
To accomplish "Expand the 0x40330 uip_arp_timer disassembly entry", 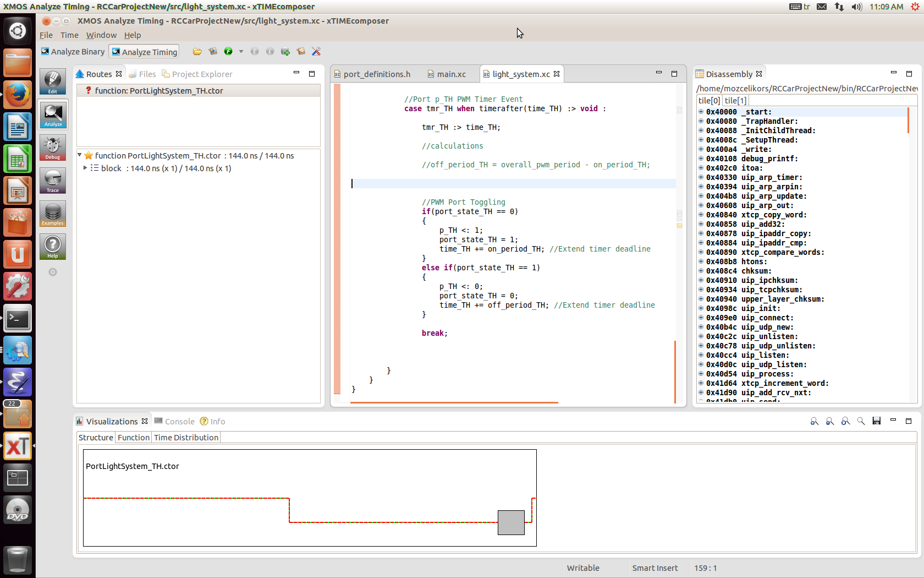I will (x=701, y=177).
